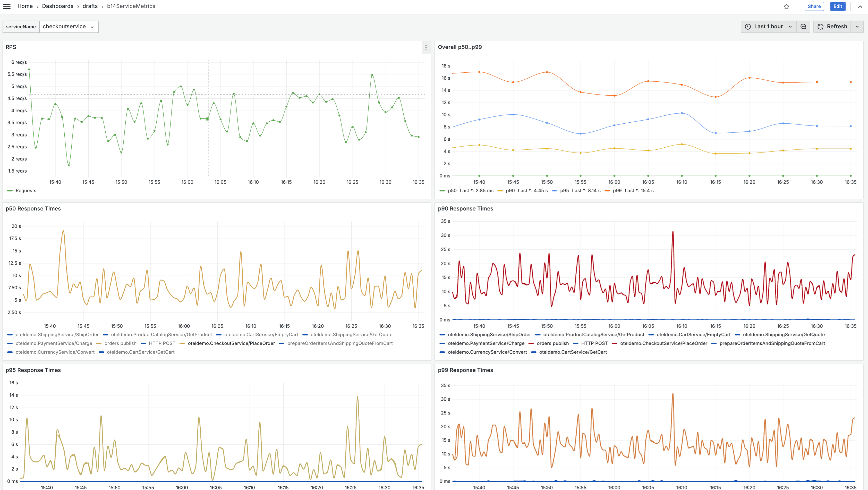Click the zoom out icon
Screen dimensions: 868x490
(x=804, y=26)
